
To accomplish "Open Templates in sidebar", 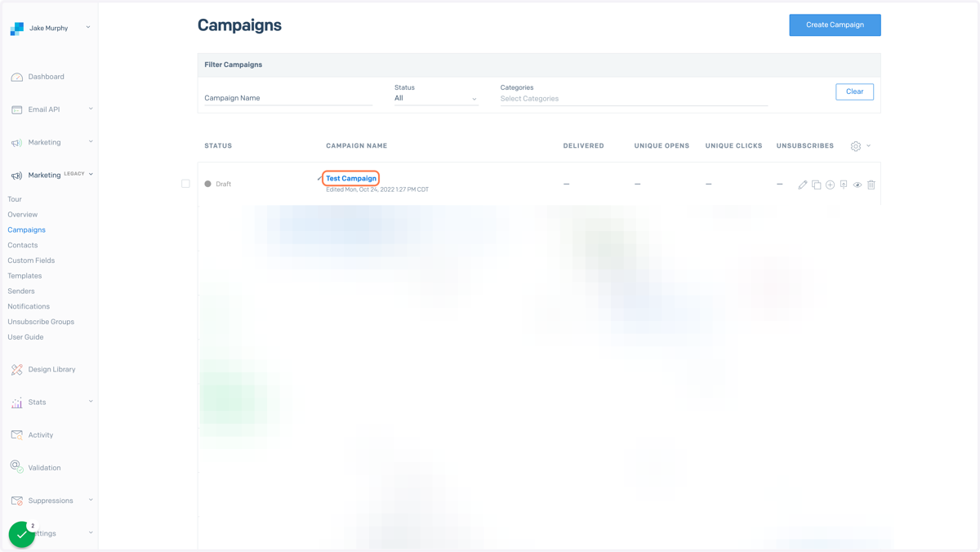I will tap(24, 276).
